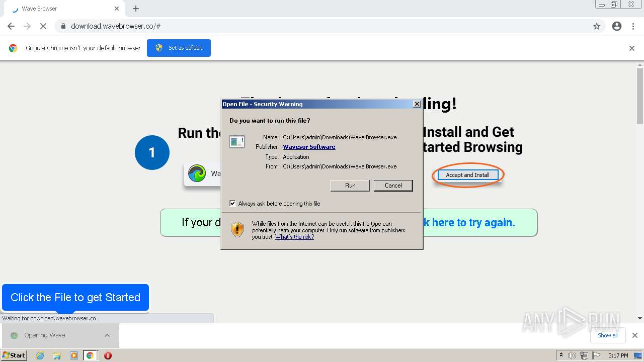Click the browser forward arrow
The height and width of the screenshot is (362, 644).
[27, 26]
